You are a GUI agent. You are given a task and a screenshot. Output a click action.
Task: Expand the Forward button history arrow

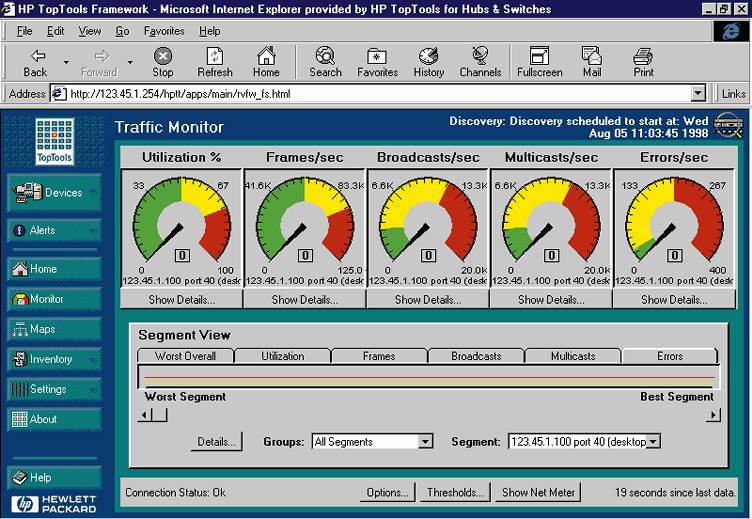pyautogui.click(x=130, y=62)
